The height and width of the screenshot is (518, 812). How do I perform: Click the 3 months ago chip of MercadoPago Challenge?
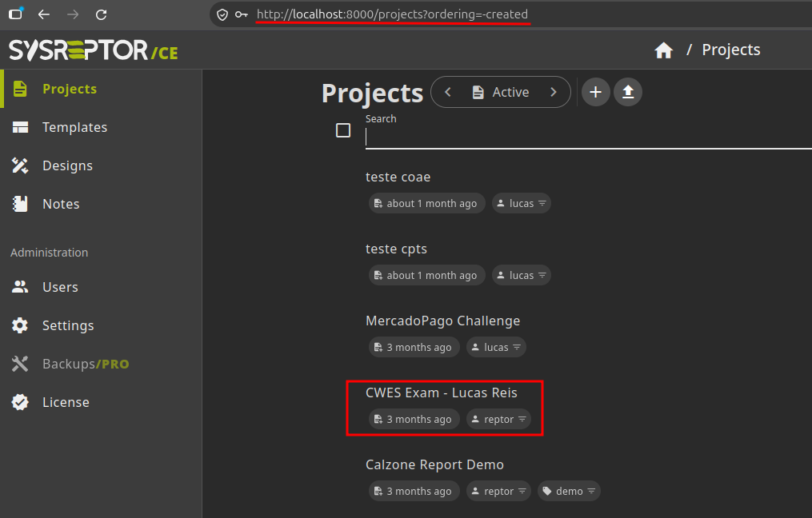(x=414, y=347)
